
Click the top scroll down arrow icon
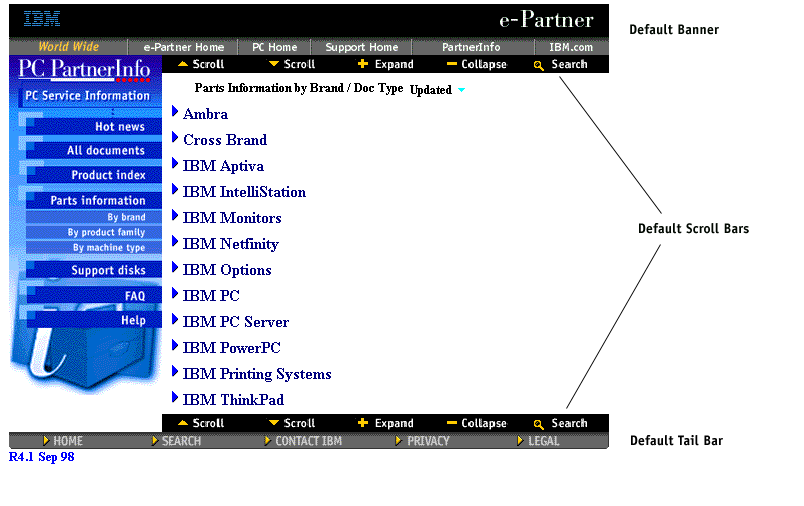click(273, 64)
